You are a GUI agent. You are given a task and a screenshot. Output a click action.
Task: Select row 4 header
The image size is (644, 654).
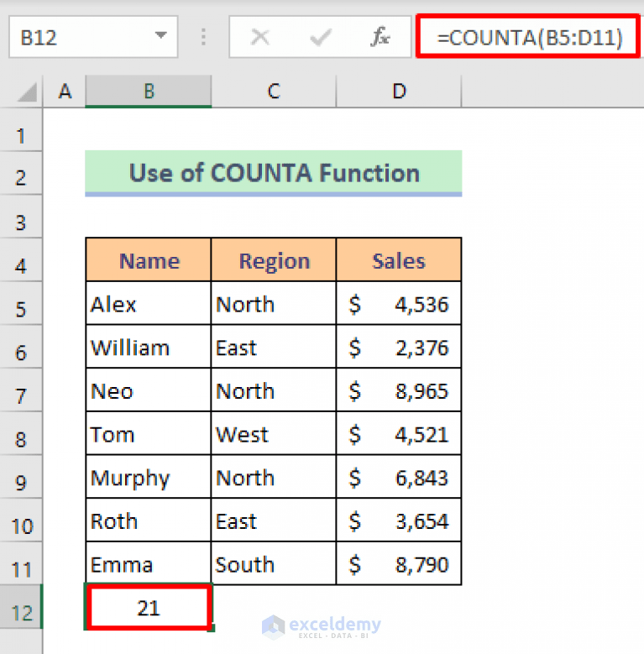21,260
